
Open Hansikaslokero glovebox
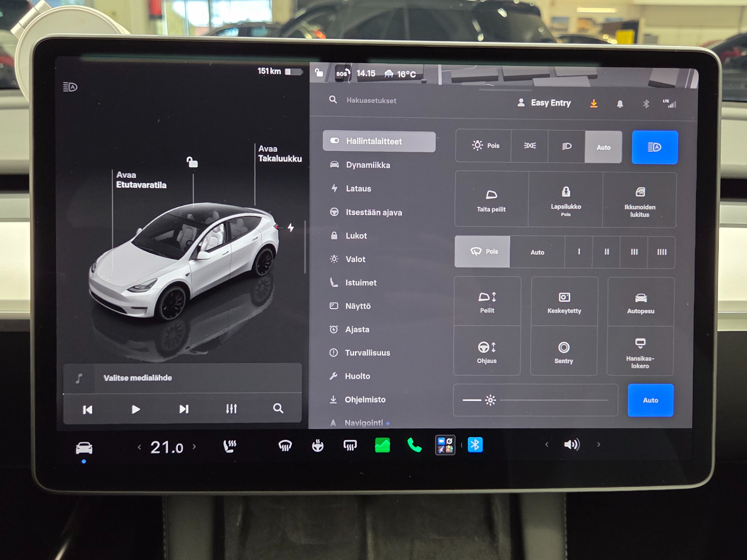click(640, 352)
